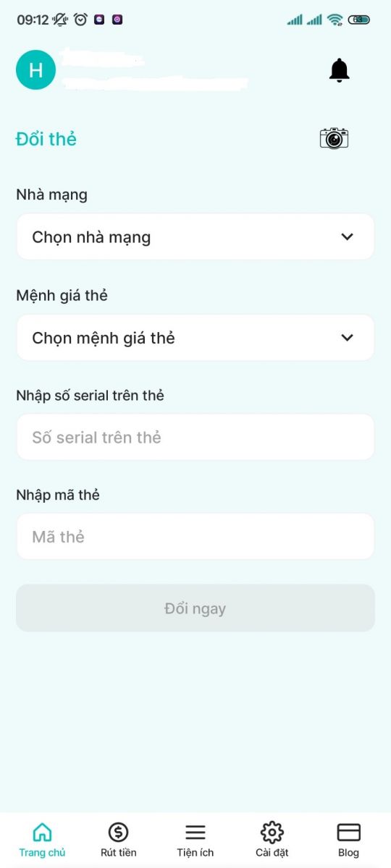Expand the Chọn nhà mạng dropdown
The height and width of the screenshot is (868, 391).
click(x=195, y=237)
